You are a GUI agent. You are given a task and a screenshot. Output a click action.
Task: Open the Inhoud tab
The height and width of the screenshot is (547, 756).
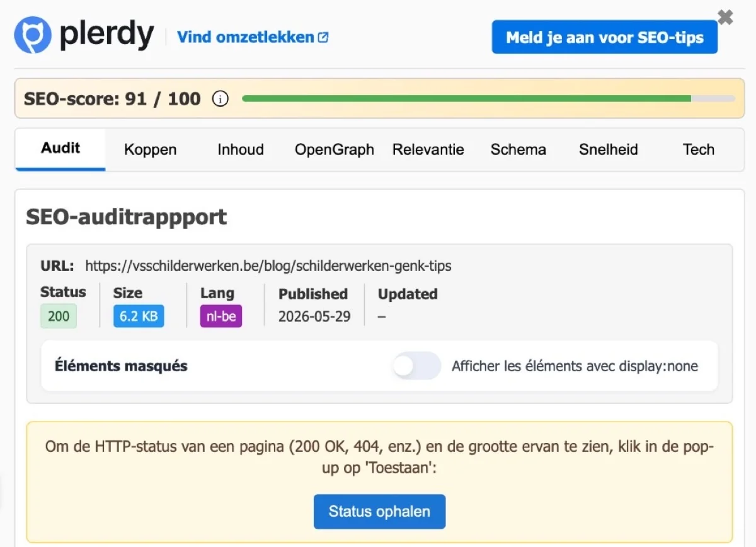(x=241, y=150)
